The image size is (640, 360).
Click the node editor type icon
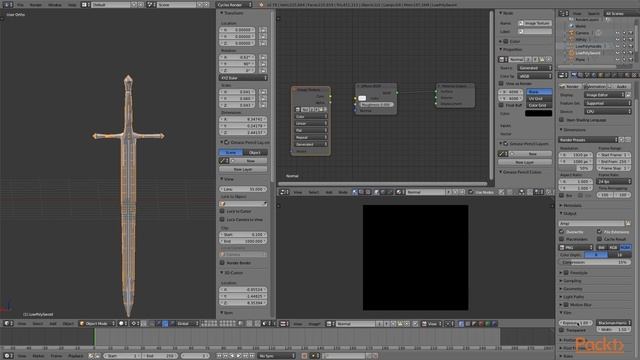[283, 192]
